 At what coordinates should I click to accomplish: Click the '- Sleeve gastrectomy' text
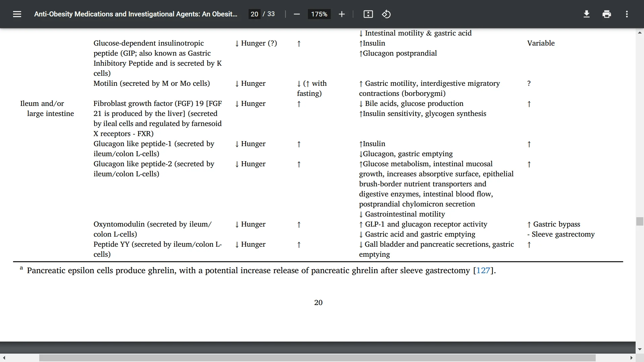[561, 234]
